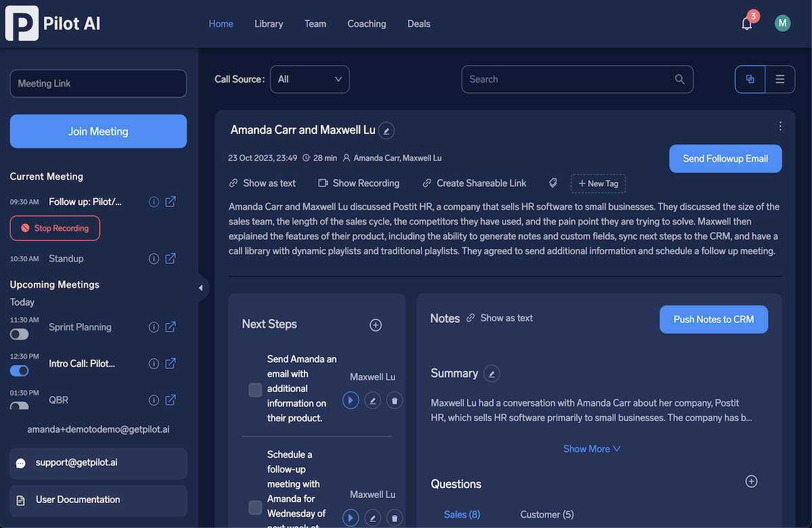Collapse the left sidebar panel

pos(200,288)
